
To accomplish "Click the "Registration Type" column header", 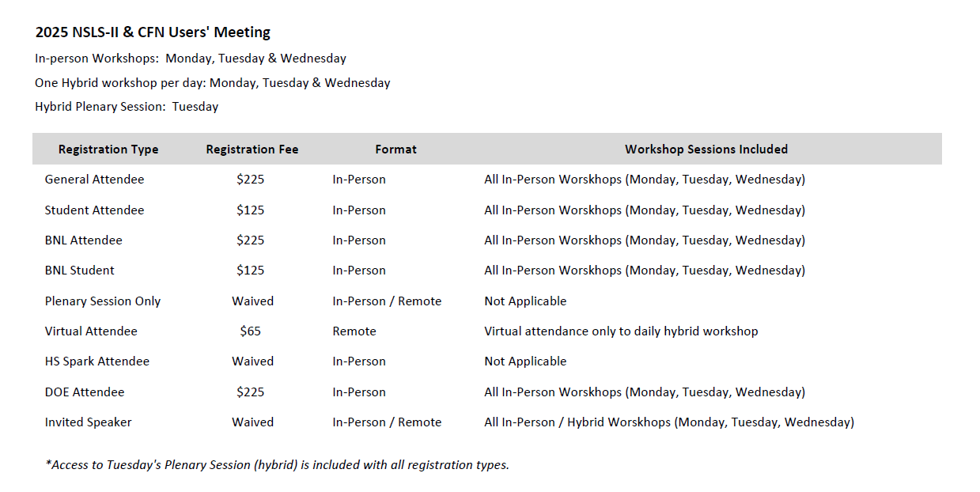I will tap(108, 149).
